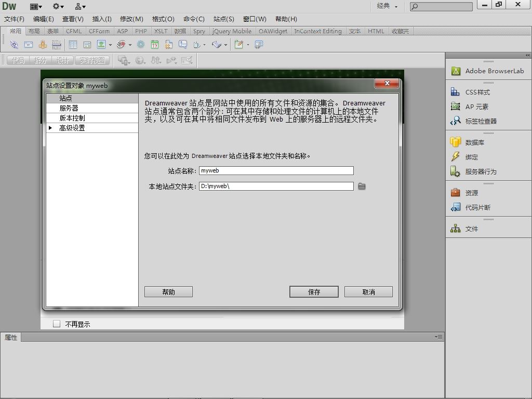Click 保存 to save the site
Viewport: 532px width, 399px height.
point(314,292)
